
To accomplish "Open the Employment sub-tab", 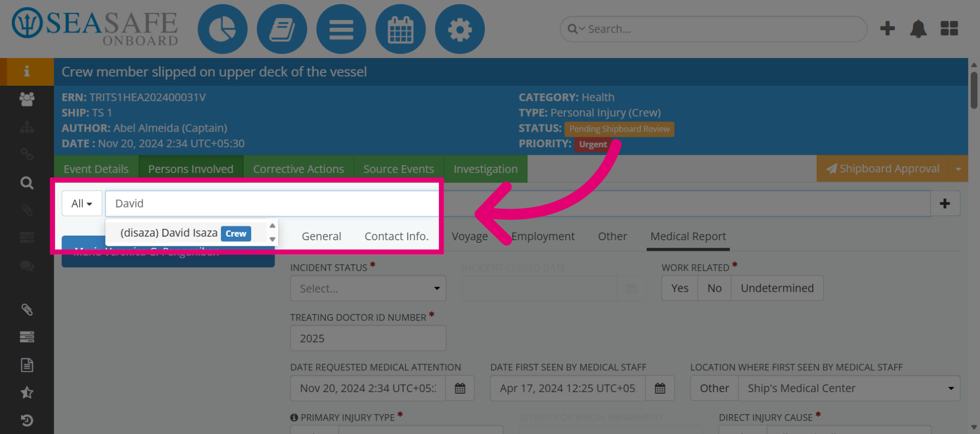I will tap(543, 237).
